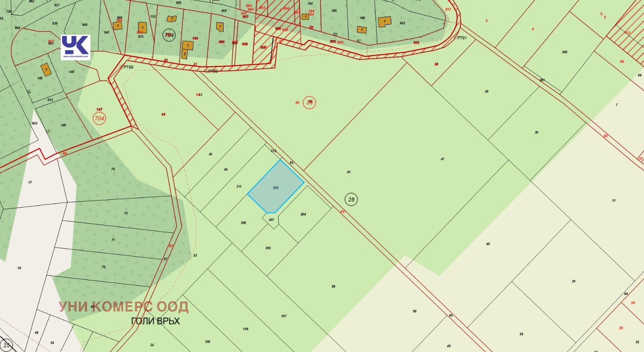Screen dimensions: 644x352
Task: Click the ГОЛИ ВРЪХ locality label
Action: (x=155, y=321)
